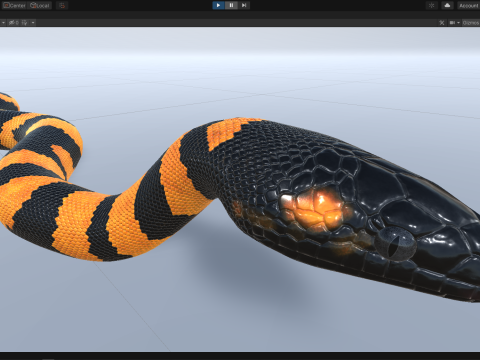
Task: Toggle the Center pivot mode button
Action: [14, 5]
